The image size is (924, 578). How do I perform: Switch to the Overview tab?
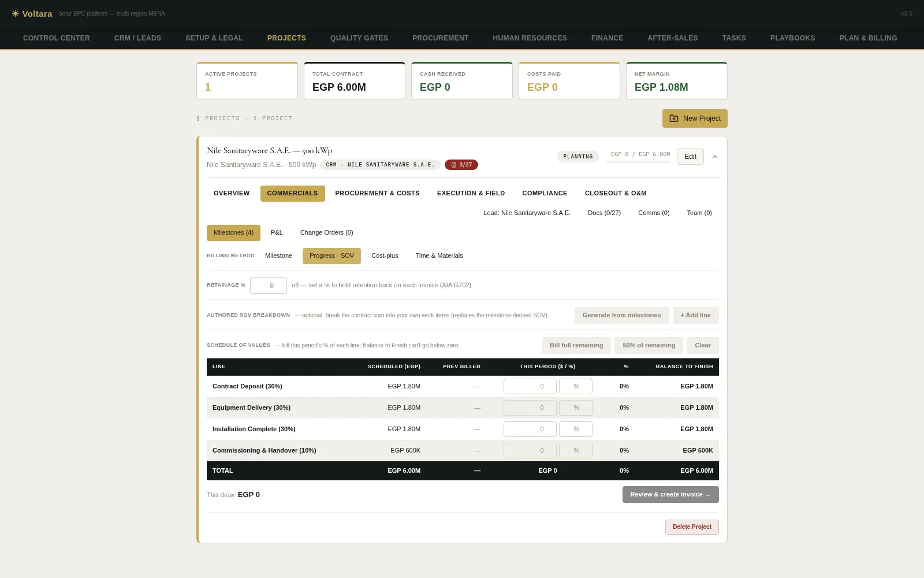pyautogui.click(x=232, y=194)
